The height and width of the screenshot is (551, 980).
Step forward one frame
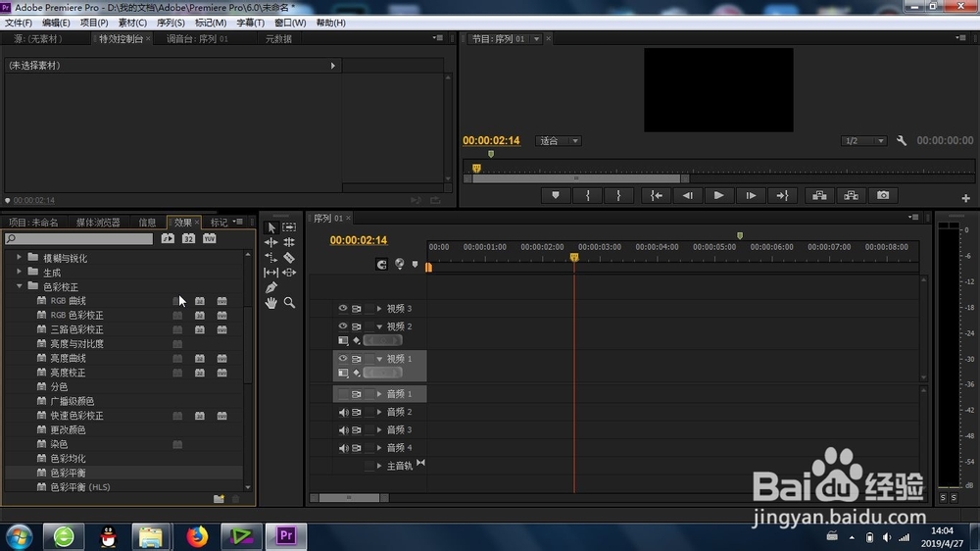click(751, 196)
